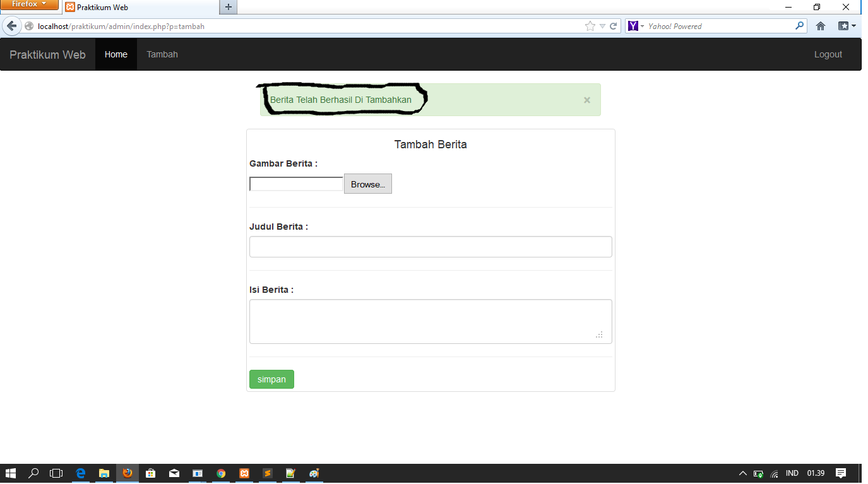Viewport: 868px width, 484px height.
Task: Dismiss the success alert with the X
Action: coord(586,100)
